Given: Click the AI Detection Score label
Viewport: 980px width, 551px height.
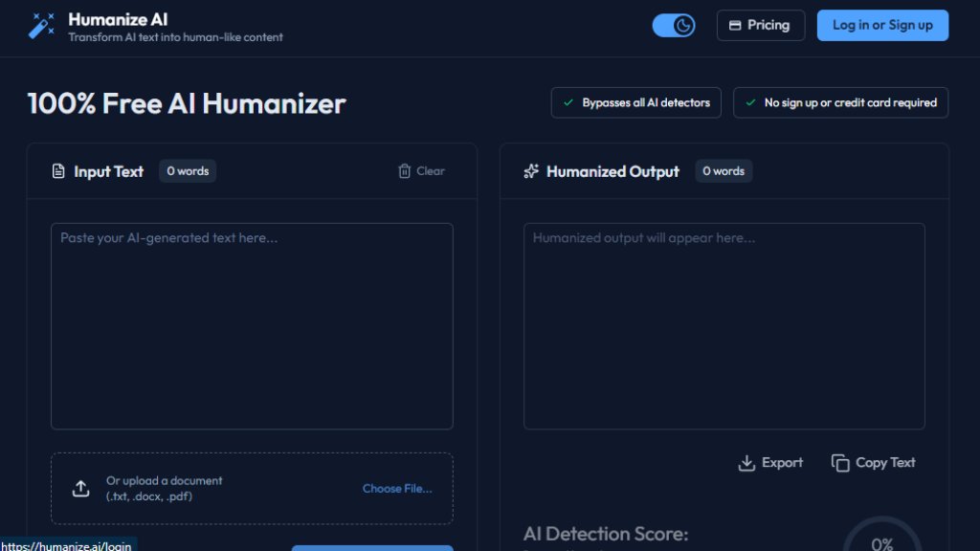Looking at the screenshot, I should click(606, 534).
